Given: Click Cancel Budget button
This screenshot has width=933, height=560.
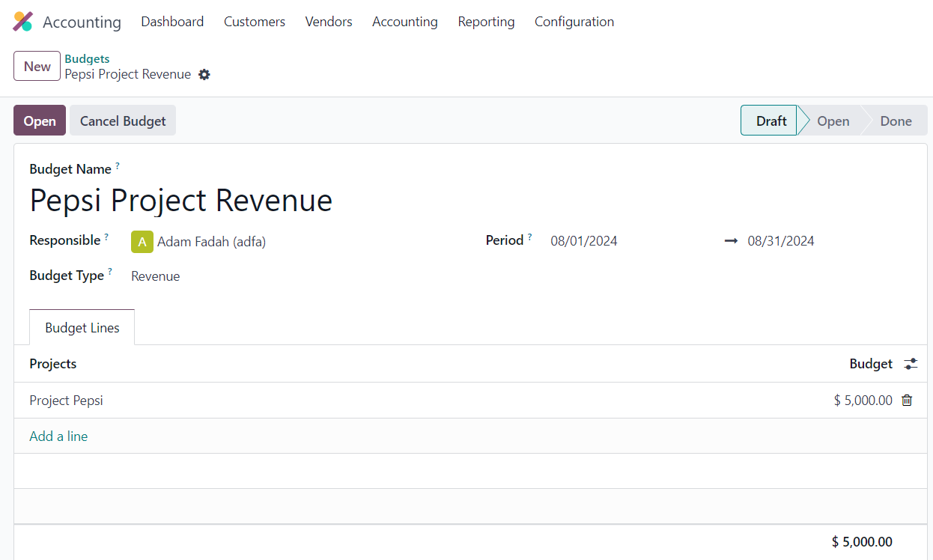Looking at the screenshot, I should [x=123, y=121].
